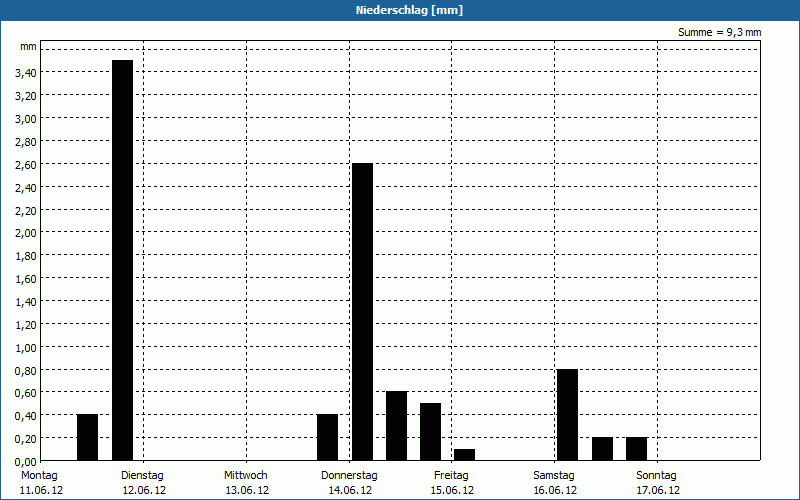Viewport: 800px width, 500px height.
Task: Click the 3,20 y-axis value
Action: (x=26, y=96)
